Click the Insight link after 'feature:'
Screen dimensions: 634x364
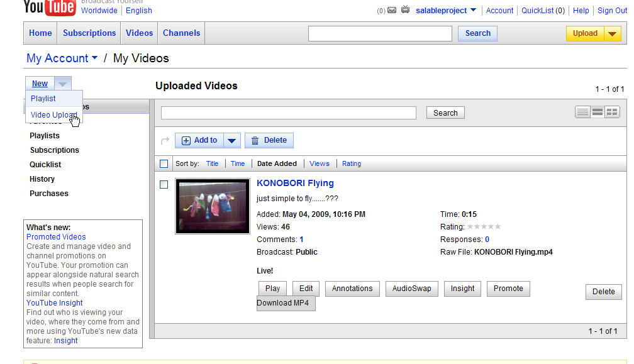[x=65, y=341]
